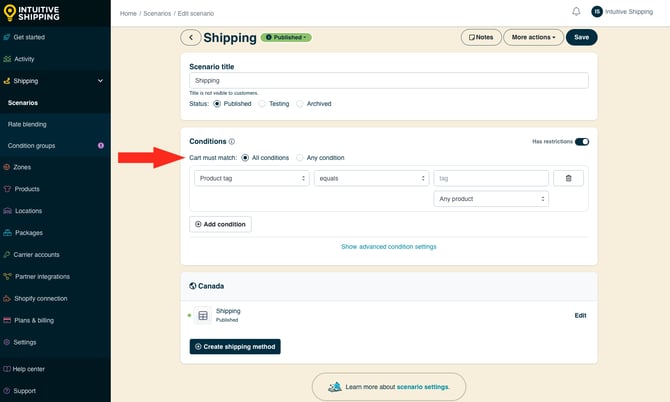The width and height of the screenshot is (670, 402).
Task: Click the back arrow button
Action: (191, 38)
